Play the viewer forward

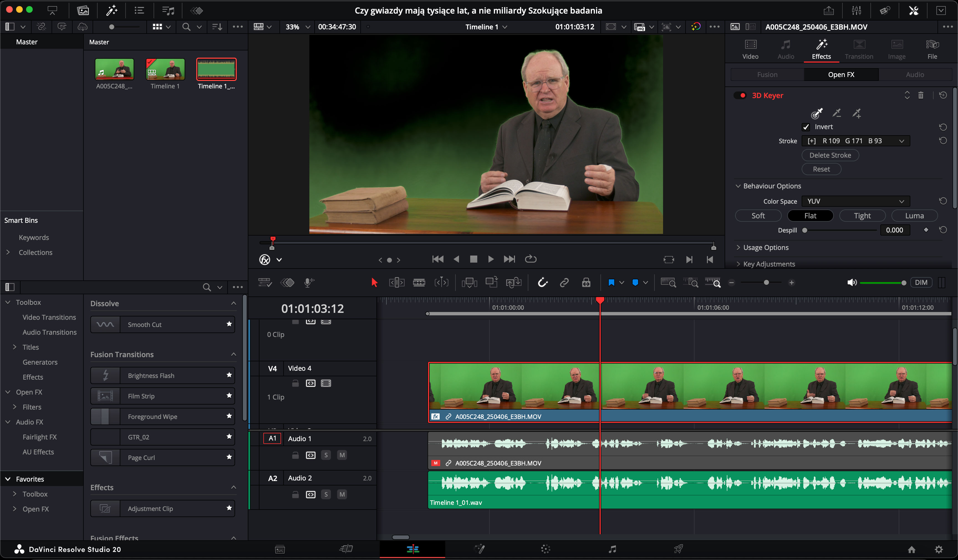(x=491, y=259)
